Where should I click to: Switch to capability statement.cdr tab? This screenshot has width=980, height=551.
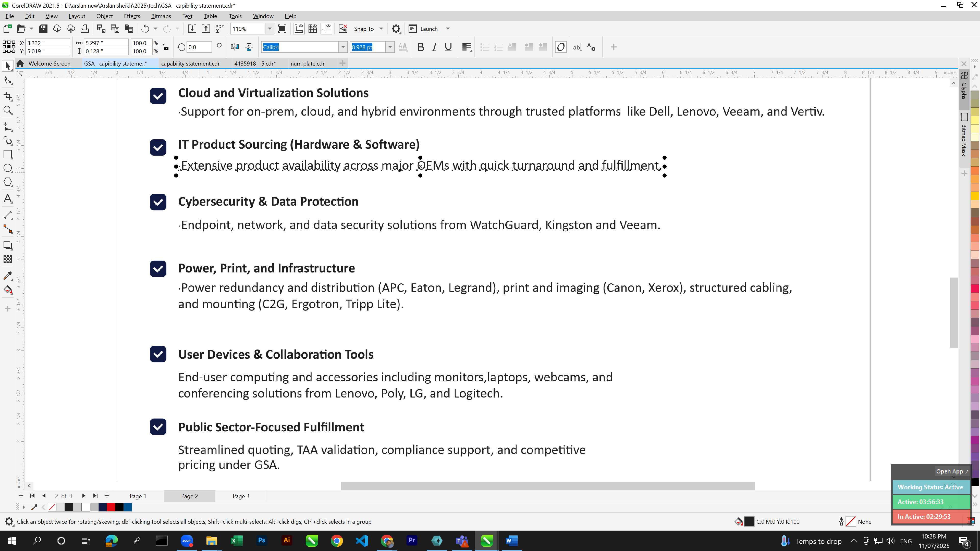pyautogui.click(x=190, y=64)
